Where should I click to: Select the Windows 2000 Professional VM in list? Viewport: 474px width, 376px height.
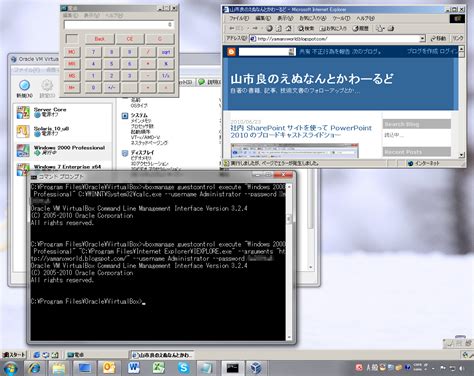[63, 150]
